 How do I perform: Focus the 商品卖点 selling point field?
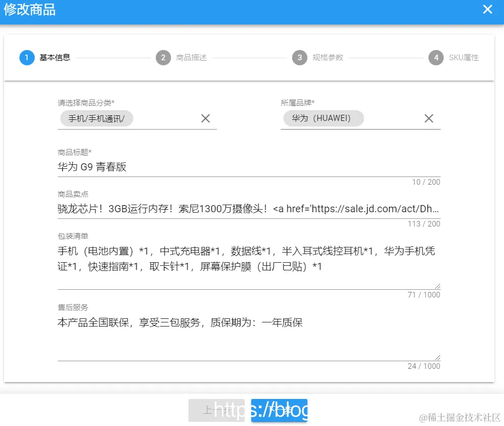[249, 209]
